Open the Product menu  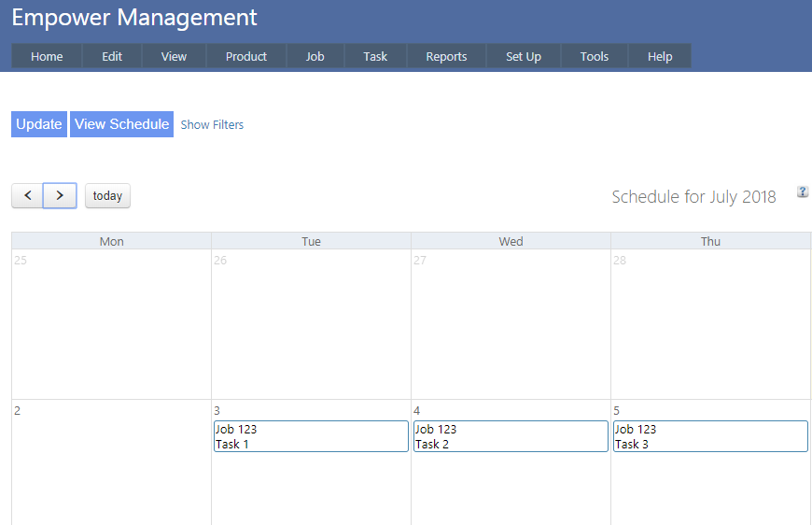[246, 56]
